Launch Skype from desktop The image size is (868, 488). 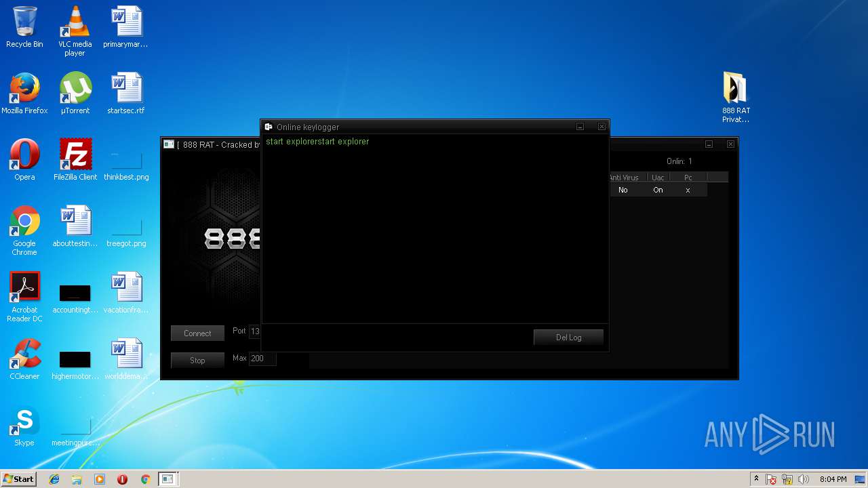tap(24, 426)
